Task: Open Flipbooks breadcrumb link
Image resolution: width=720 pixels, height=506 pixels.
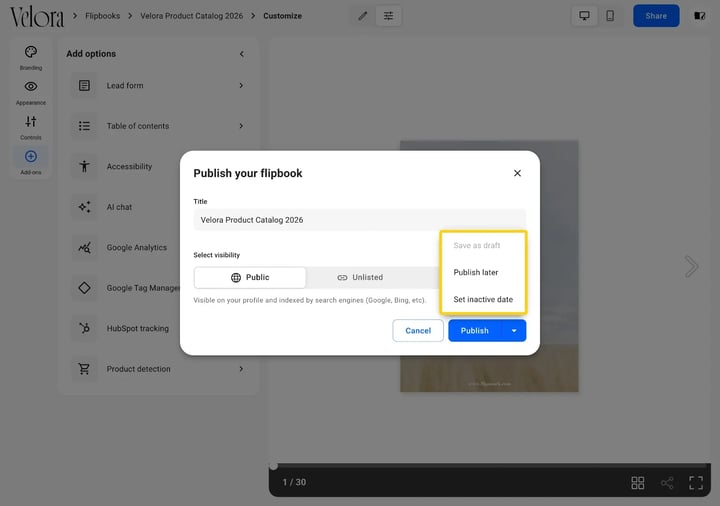Action: pos(102,16)
